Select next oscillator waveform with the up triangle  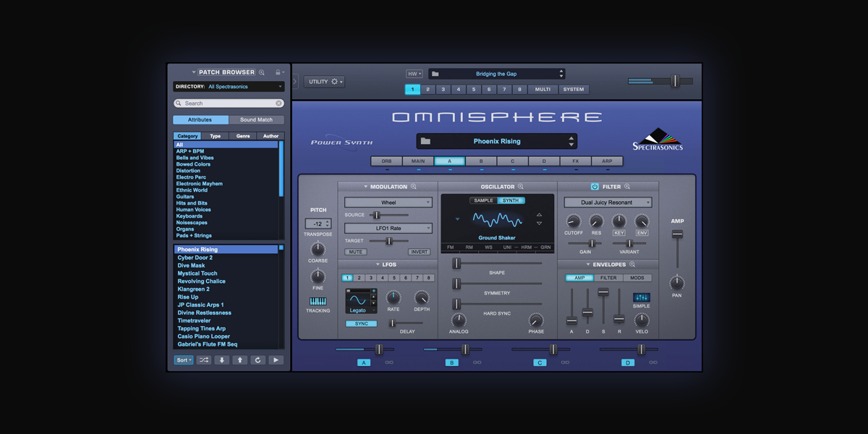[539, 215]
